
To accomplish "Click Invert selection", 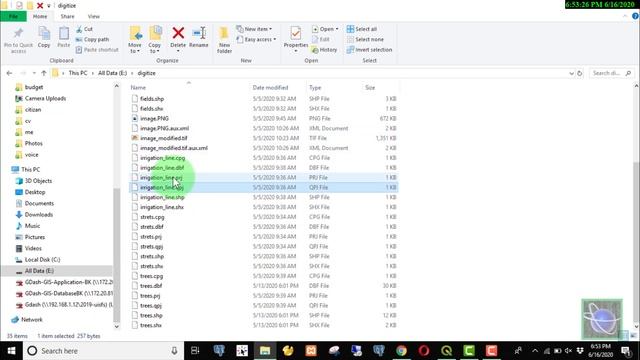I will tap(369, 50).
